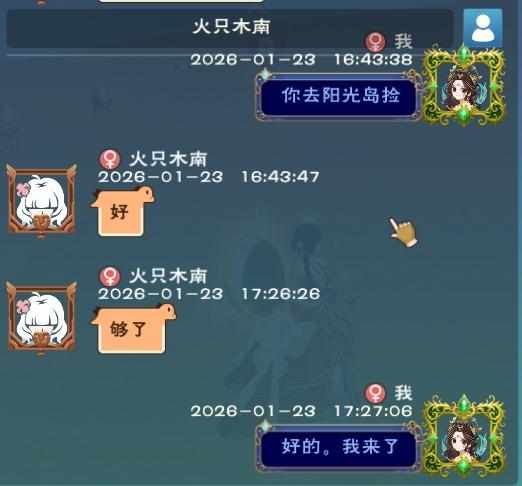This screenshot has width=522, height=486.
Task: Select the orange 够了 message bubble
Action: pos(133,329)
